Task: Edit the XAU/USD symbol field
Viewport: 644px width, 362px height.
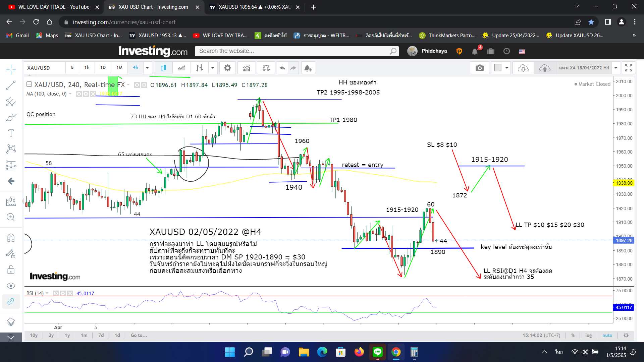Action: (x=45, y=68)
